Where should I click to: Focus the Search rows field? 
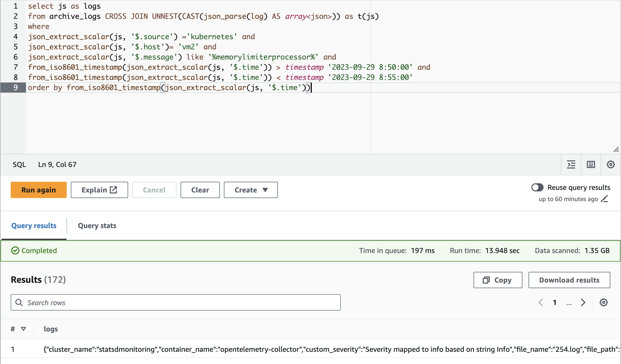176,302
